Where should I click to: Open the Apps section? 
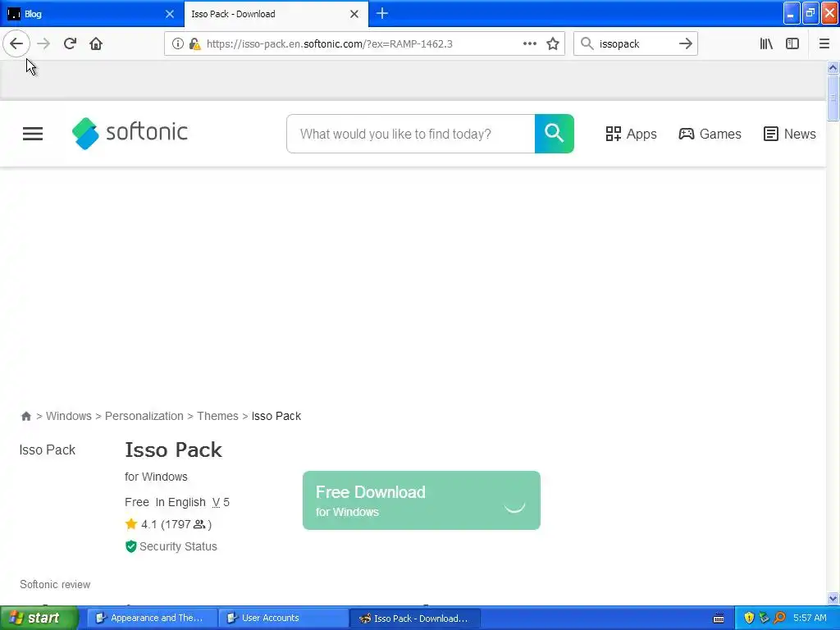(x=631, y=134)
